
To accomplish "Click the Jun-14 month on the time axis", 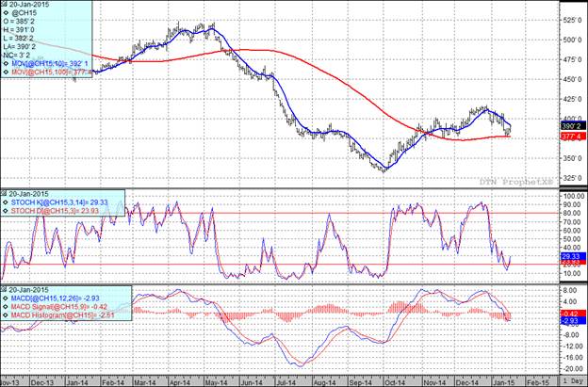I will (x=252, y=383).
